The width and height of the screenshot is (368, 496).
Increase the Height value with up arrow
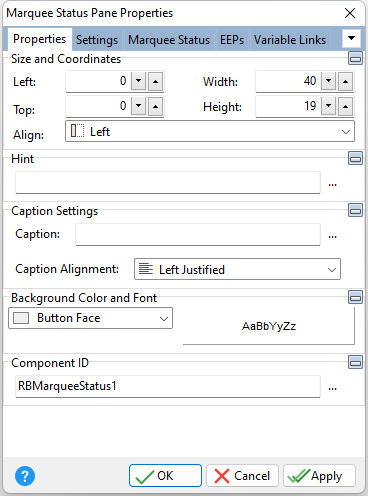(346, 106)
